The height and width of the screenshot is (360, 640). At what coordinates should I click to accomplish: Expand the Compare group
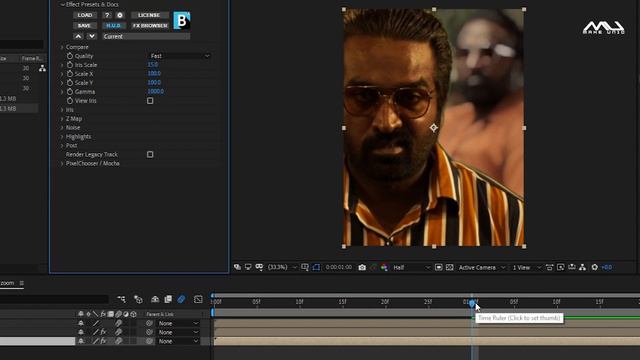[62, 47]
